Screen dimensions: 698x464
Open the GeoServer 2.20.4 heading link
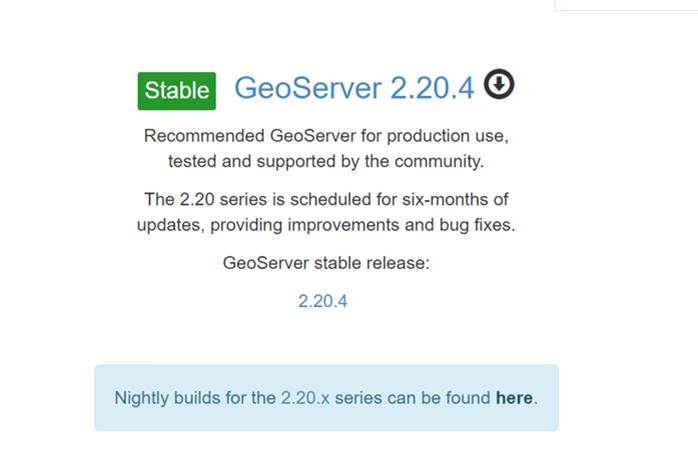coord(354,88)
